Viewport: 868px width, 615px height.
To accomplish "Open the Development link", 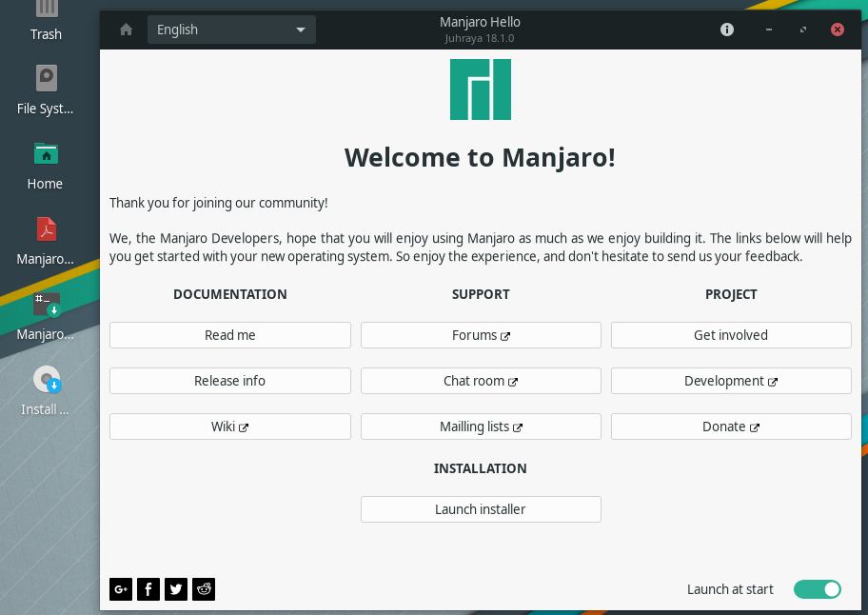I will click(731, 381).
